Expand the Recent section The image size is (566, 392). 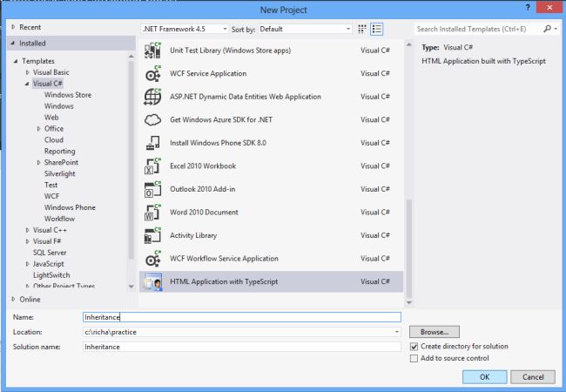[13, 27]
